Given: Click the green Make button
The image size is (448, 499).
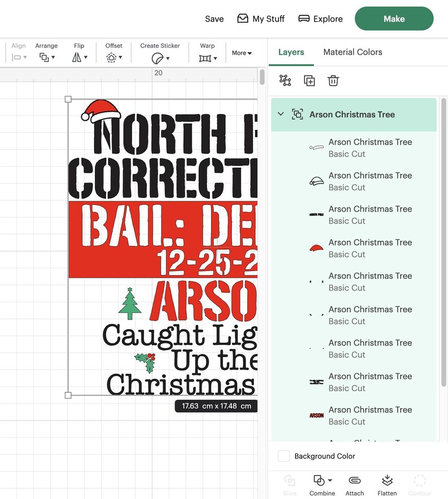Looking at the screenshot, I should click(394, 19).
